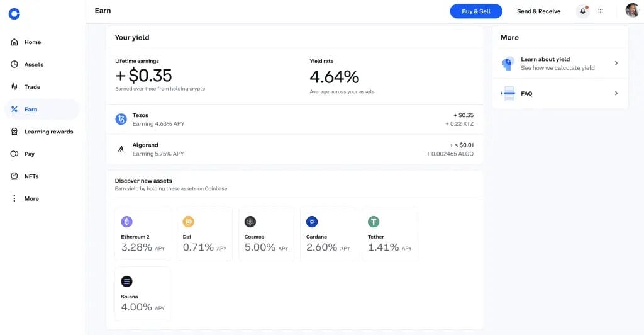The width and height of the screenshot is (644, 335).
Task: Expand Learn about yield chevron
Action: [x=616, y=64]
